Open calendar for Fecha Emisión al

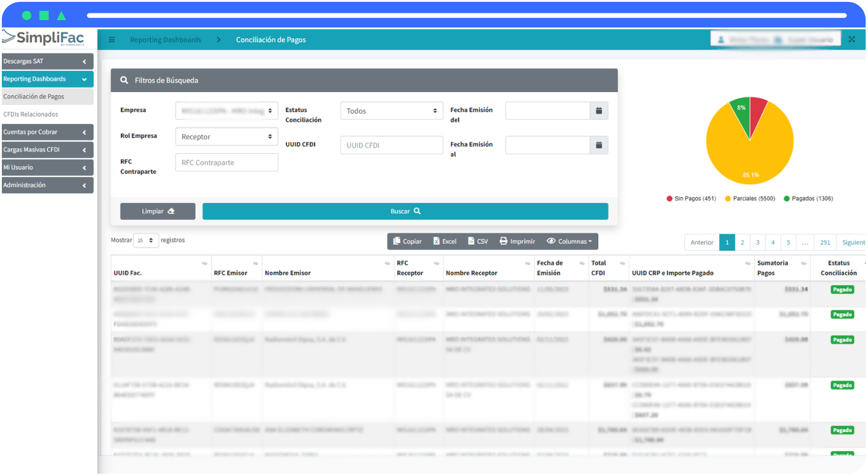pos(599,145)
